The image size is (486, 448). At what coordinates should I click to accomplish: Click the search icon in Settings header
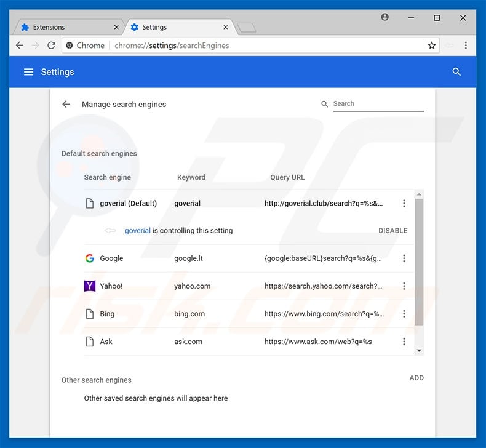456,72
